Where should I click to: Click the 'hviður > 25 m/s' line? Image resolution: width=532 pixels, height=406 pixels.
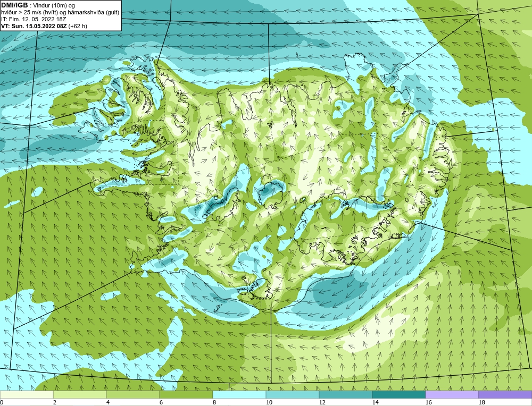pyautogui.click(x=60, y=13)
